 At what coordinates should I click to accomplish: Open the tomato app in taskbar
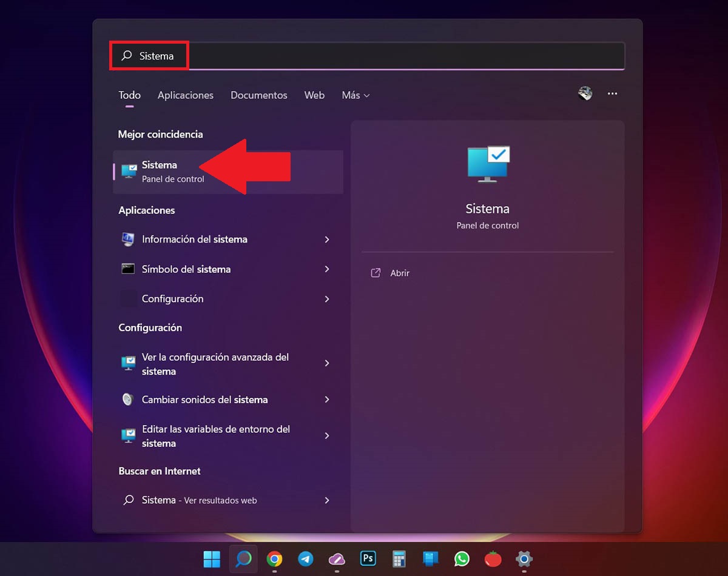pos(493,559)
